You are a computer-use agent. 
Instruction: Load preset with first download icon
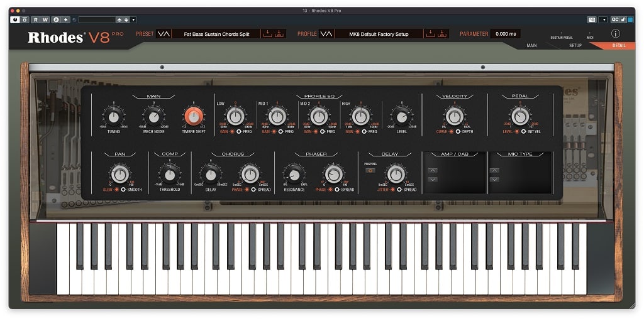pyautogui.click(x=267, y=34)
